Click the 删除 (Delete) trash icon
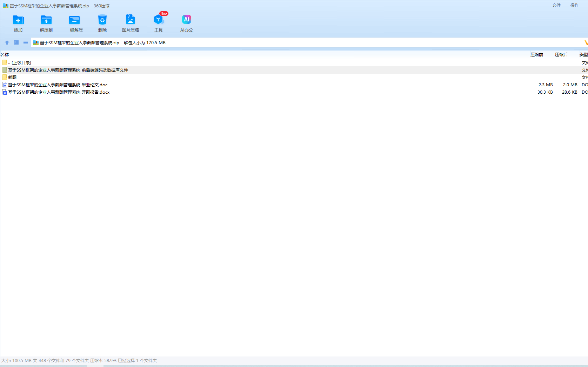The width and height of the screenshot is (588, 367). click(102, 20)
